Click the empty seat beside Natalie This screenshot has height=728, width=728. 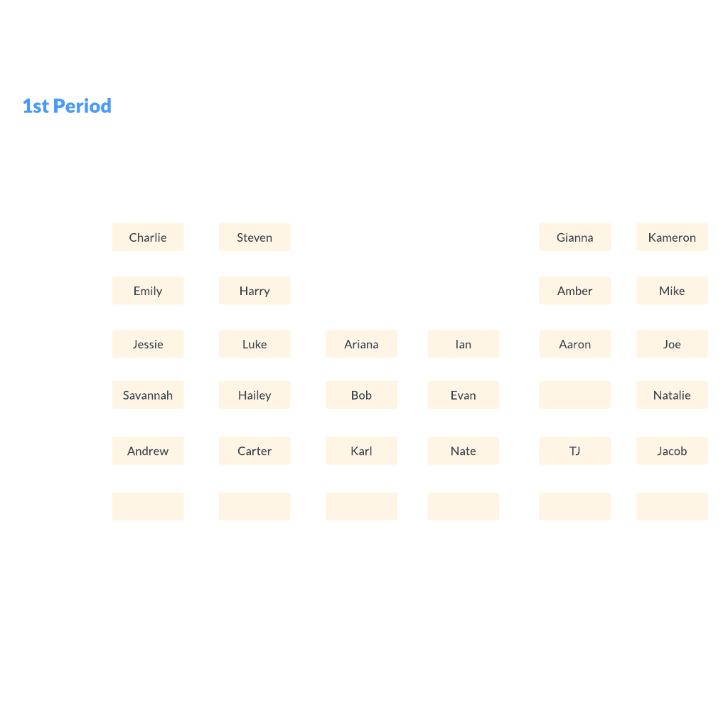pyautogui.click(x=574, y=395)
